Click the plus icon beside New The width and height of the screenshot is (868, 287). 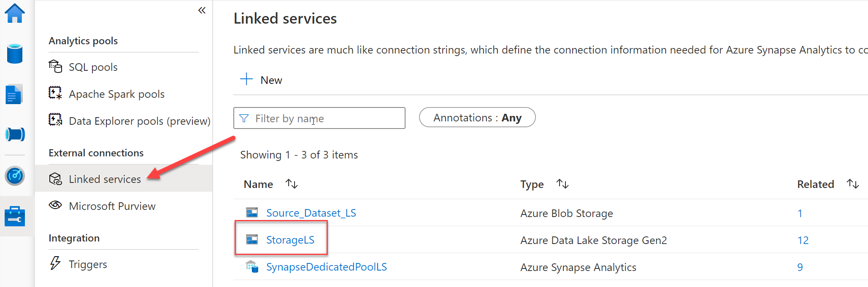[246, 79]
